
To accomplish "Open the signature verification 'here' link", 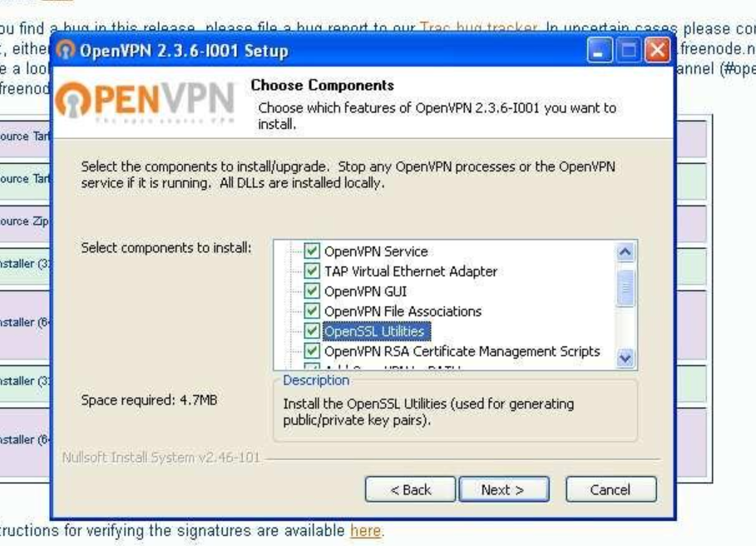I will click(365, 530).
